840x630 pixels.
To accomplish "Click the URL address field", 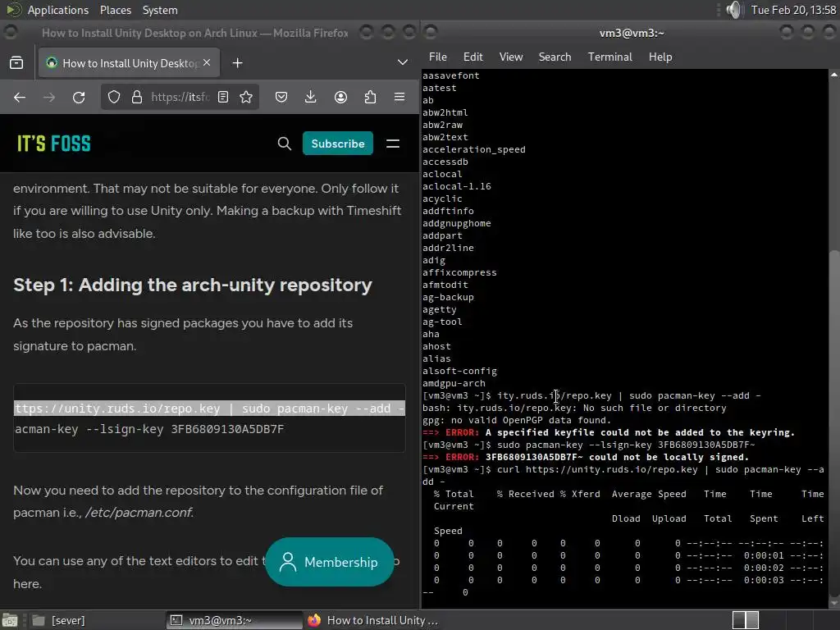I will pos(180,97).
